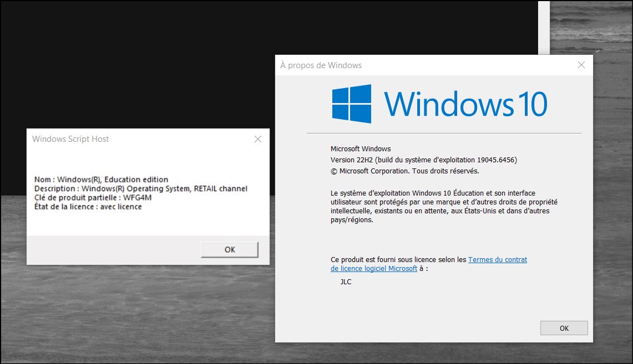The height and width of the screenshot is (364, 633).
Task: Click the white scrollbar strip behind the About window
Action: pyautogui.click(x=544, y=27)
